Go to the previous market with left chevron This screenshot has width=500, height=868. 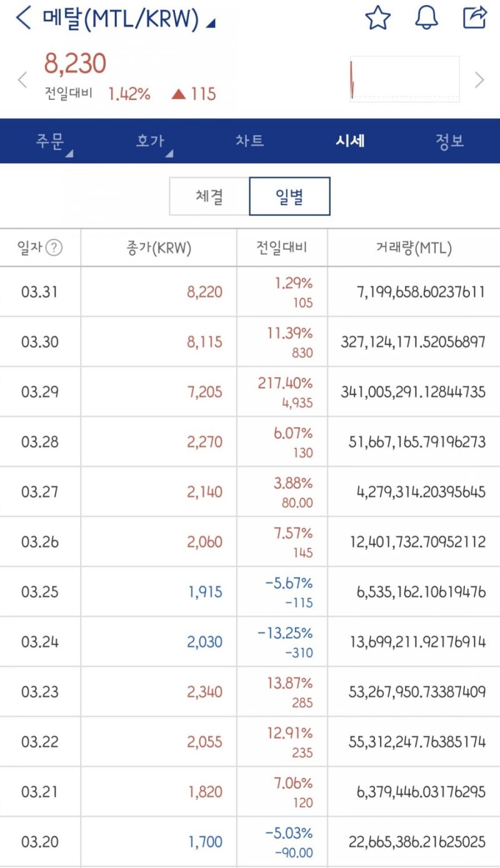[x=22, y=80]
